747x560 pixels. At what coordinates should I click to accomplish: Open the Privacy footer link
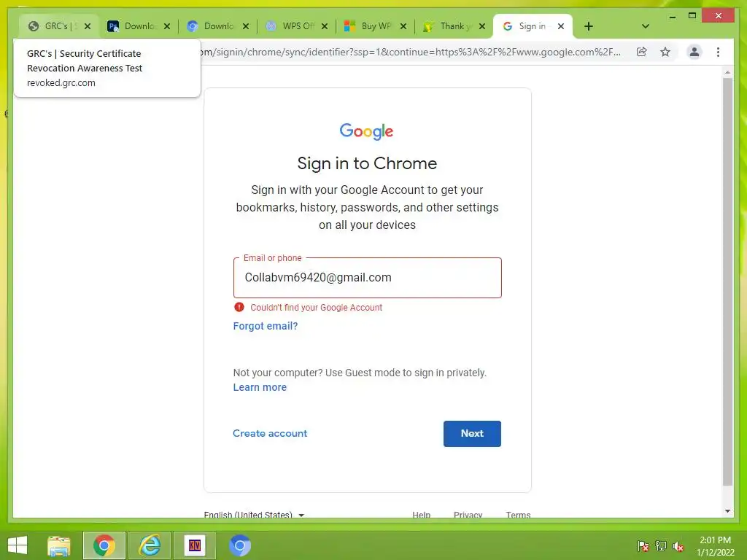pos(468,515)
